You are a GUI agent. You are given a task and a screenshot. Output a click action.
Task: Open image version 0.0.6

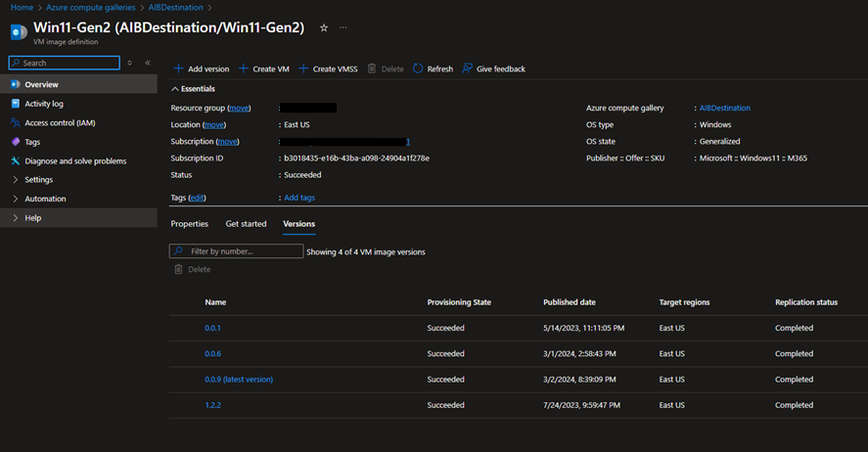click(212, 353)
